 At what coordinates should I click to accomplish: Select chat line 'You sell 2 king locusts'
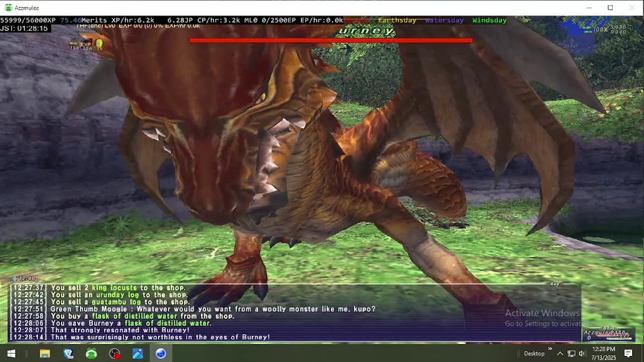[98, 288]
